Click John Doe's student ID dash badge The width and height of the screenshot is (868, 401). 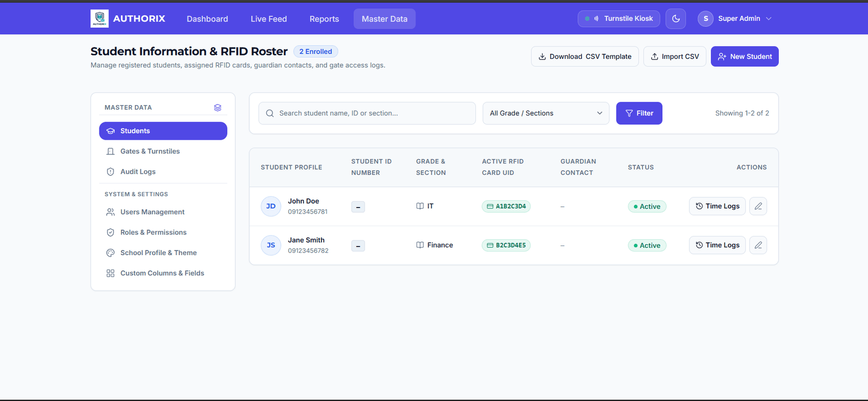coord(358,207)
